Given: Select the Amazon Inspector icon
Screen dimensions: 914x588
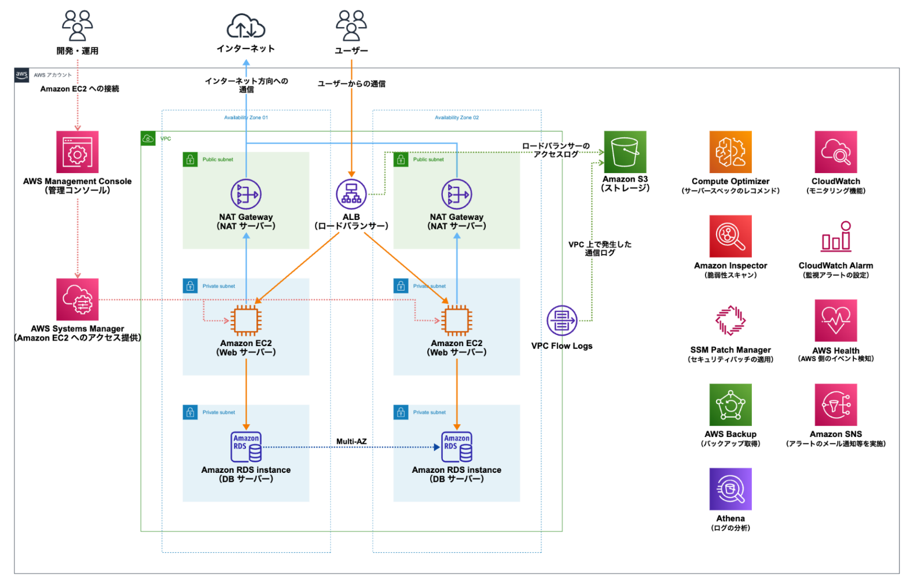Looking at the screenshot, I should coord(730,236).
